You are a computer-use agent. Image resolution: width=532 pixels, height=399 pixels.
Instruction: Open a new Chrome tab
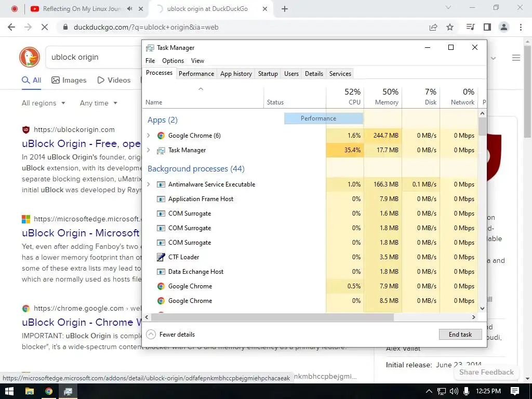[x=285, y=9]
